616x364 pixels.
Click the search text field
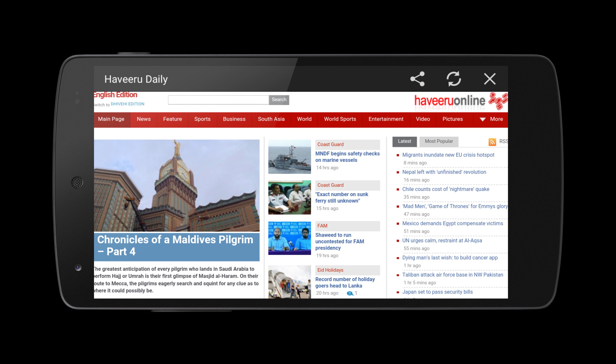218,100
